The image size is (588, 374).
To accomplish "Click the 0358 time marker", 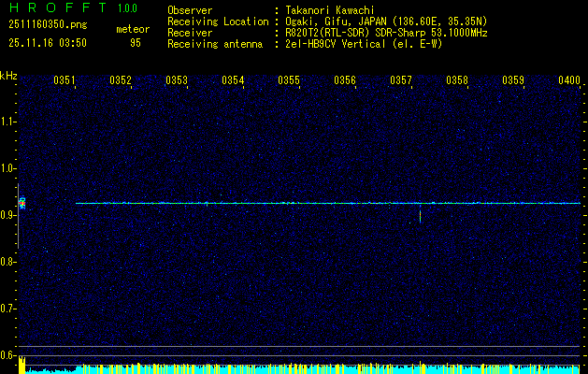I will 457,80.
